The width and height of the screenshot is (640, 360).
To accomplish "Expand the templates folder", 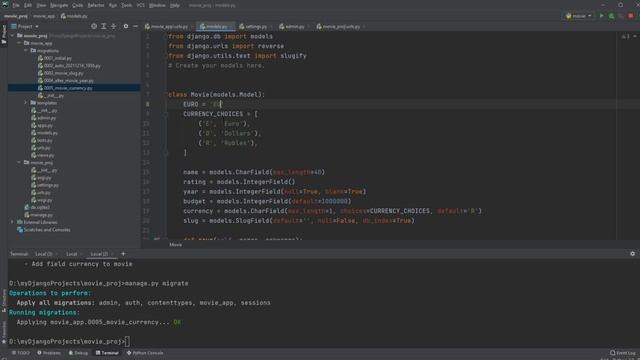I will (x=26, y=103).
